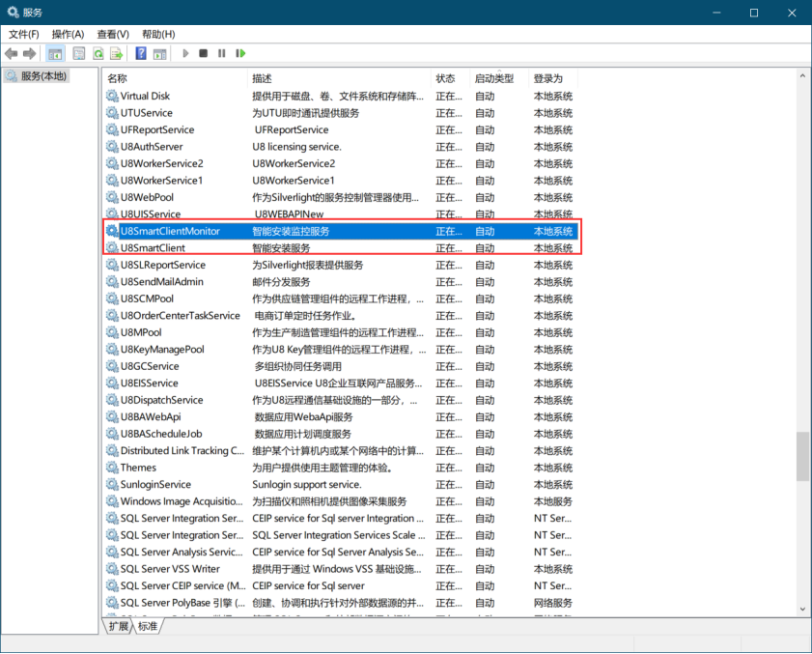Open the 操作(A) menu
This screenshot has width=812, height=654.
click(x=68, y=34)
